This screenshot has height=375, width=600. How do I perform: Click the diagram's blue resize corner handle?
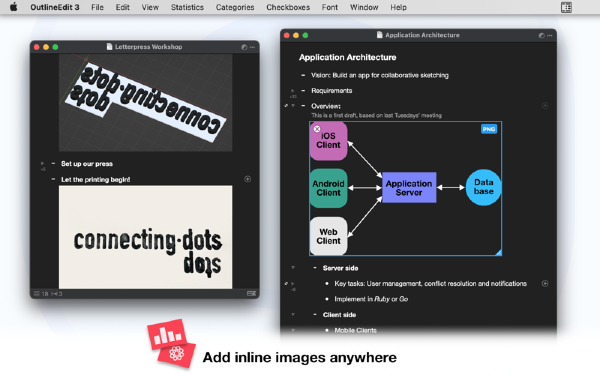(499, 253)
